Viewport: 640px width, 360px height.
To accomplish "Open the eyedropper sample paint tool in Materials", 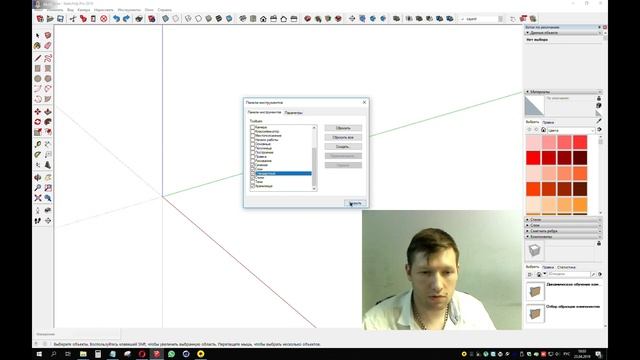I will click(x=599, y=121).
